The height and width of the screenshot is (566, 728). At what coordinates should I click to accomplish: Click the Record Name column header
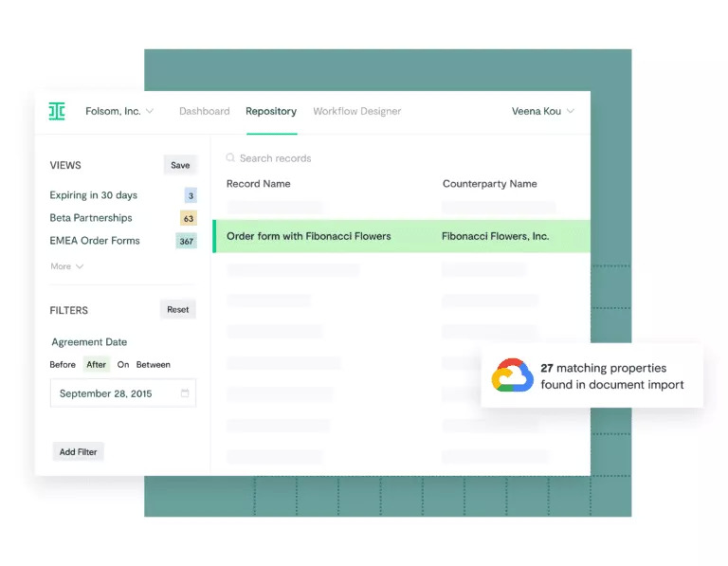[259, 183]
